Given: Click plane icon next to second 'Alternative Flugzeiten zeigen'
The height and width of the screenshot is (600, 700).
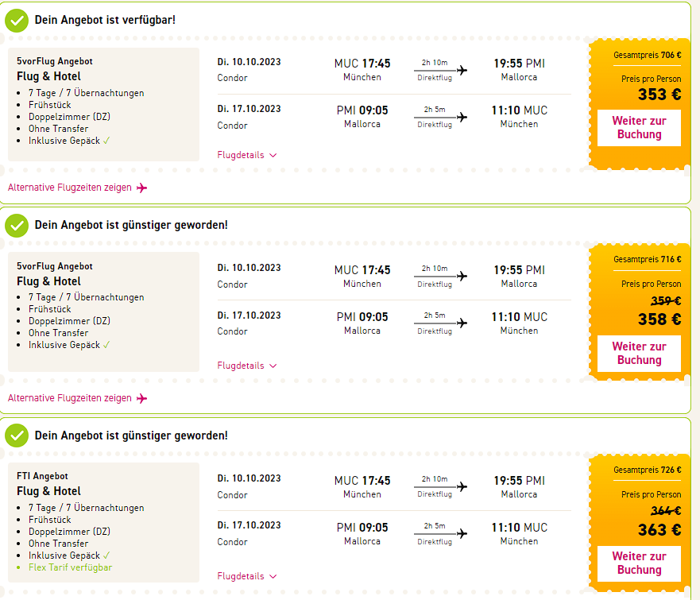Looking at the screenshot, I should (x=142, y=398).
